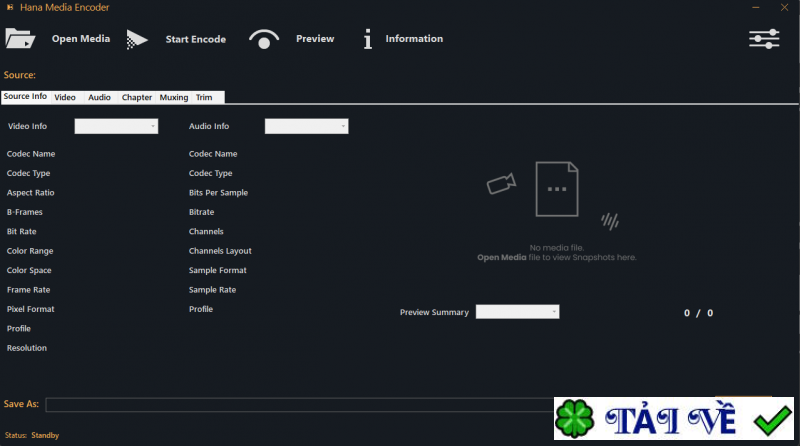Click the Frame Rate label
This screenshot has height=446, width=800.
click(x=29, y=289)
